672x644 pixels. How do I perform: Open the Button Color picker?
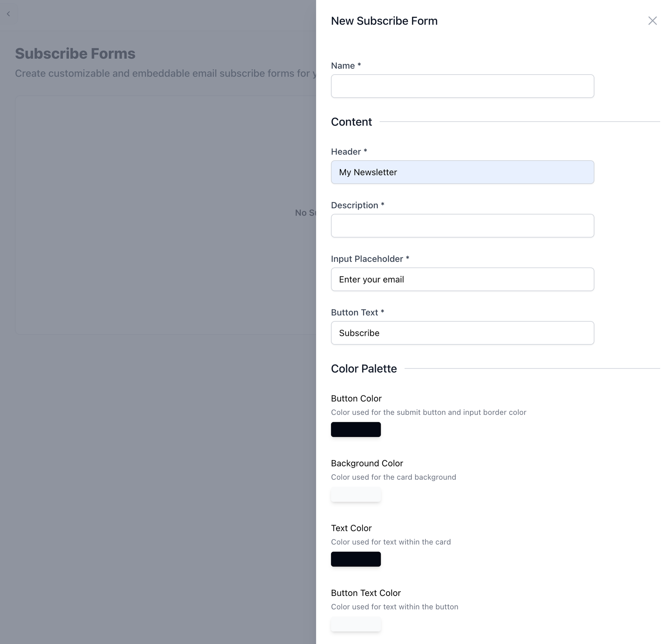click(x=355, y=429)
